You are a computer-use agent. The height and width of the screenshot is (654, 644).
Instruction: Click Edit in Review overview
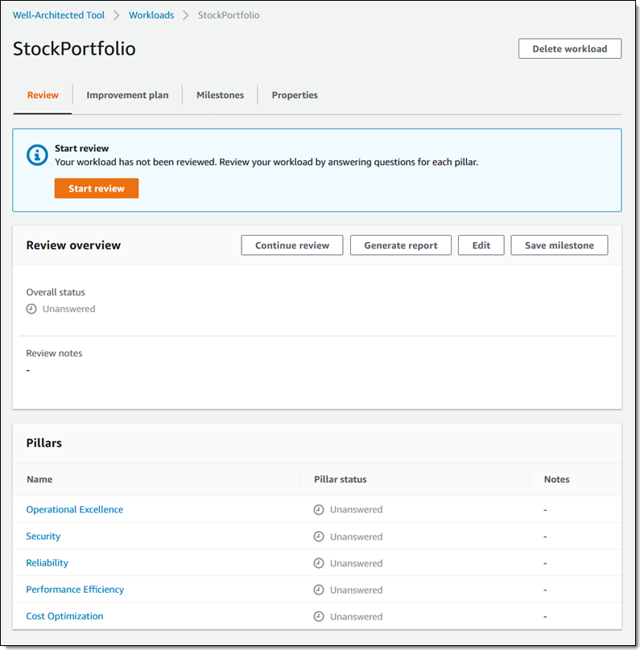pyautogui.click(x=481, y=245)
